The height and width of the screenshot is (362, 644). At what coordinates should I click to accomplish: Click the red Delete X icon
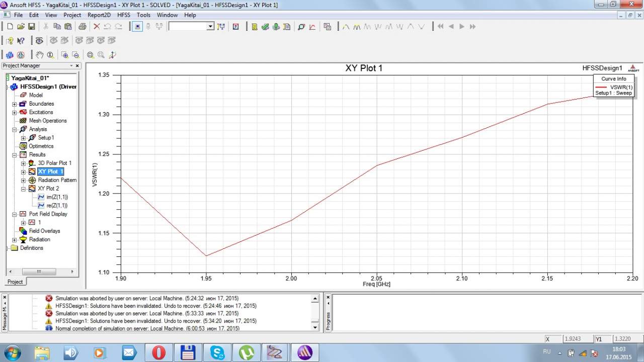coord(97,27)
